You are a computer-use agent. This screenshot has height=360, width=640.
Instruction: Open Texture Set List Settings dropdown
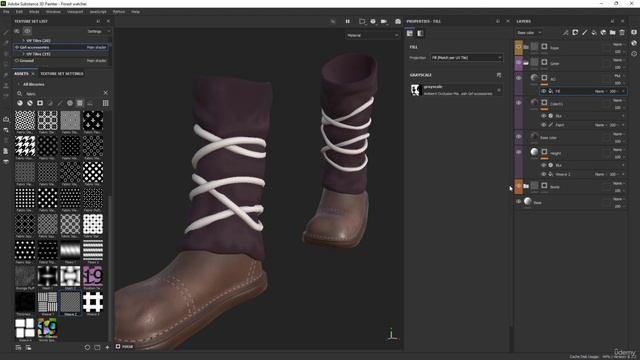coord(98,31)
